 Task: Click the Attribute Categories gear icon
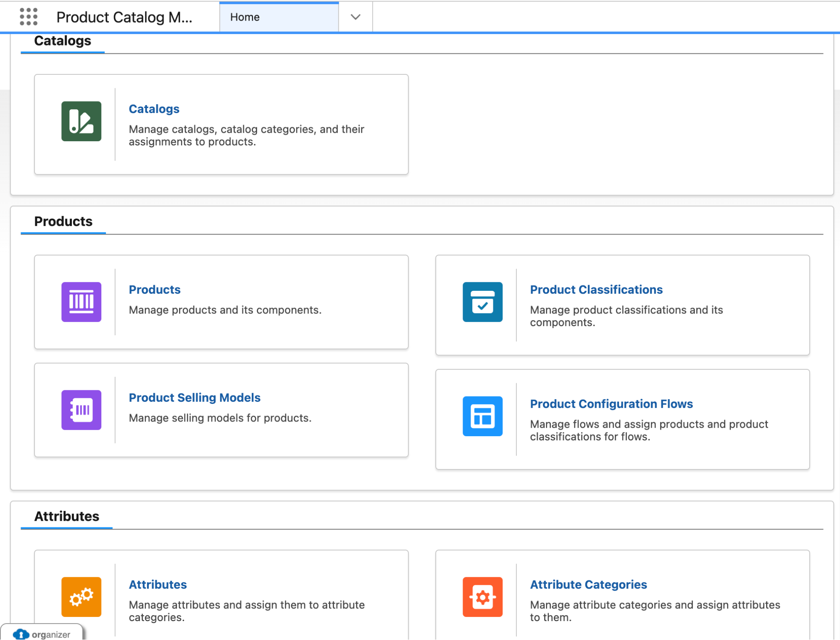[x=482, y=597]
